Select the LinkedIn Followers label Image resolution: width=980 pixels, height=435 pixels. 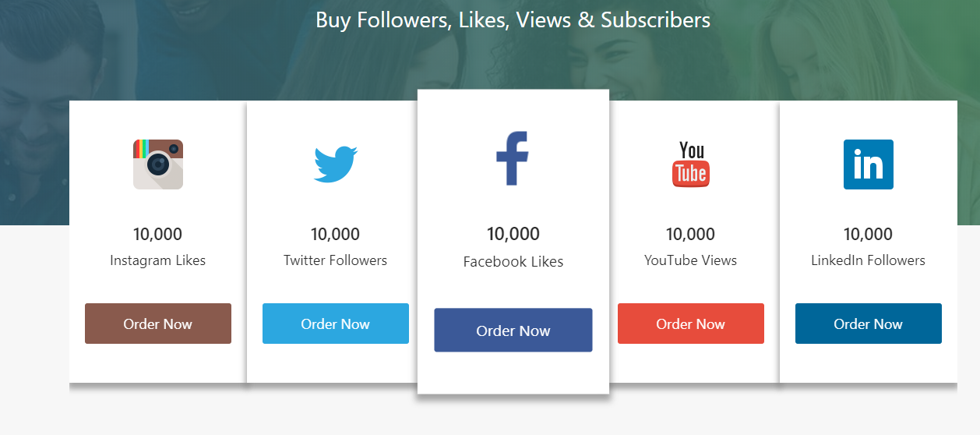click(868, 260)
